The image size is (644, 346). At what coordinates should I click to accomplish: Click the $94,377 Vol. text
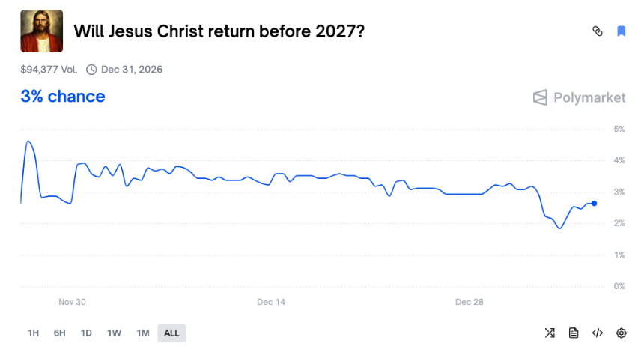pos(48,70)
